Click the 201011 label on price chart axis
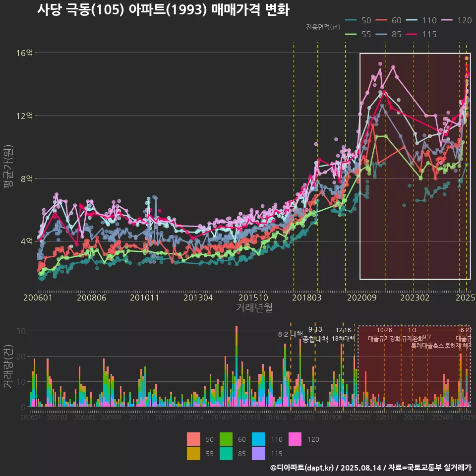 (x=144, y=297)
